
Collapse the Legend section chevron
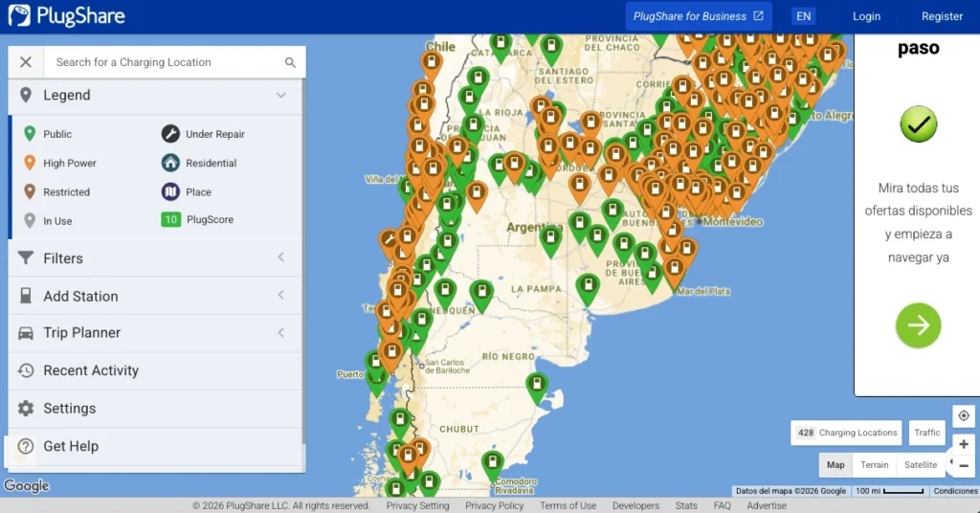[x=281, y=95]
